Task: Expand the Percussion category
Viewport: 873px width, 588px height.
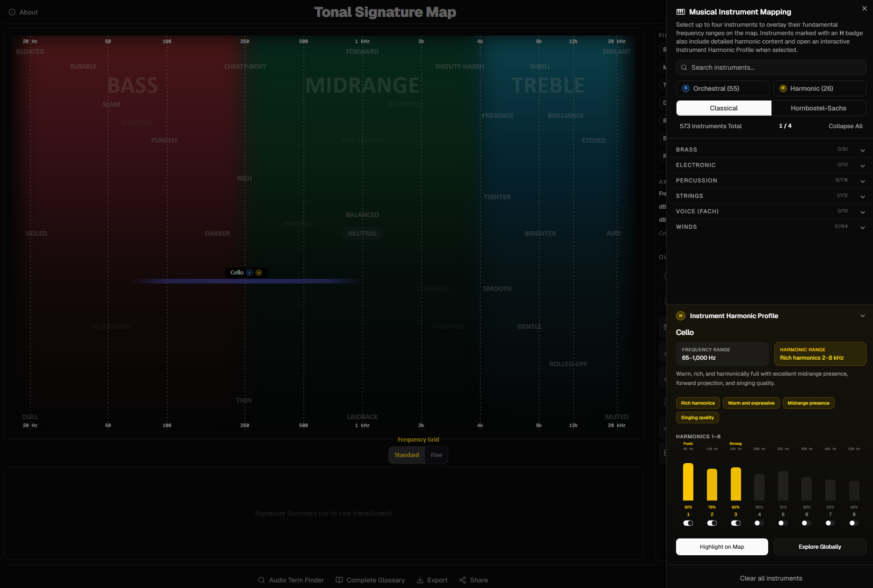Action: 770,181
